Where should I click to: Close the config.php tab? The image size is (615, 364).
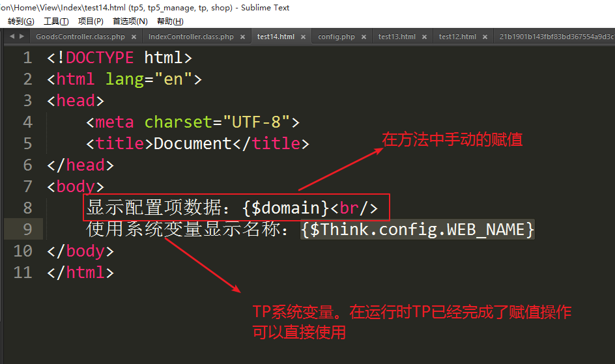point(363,37)
